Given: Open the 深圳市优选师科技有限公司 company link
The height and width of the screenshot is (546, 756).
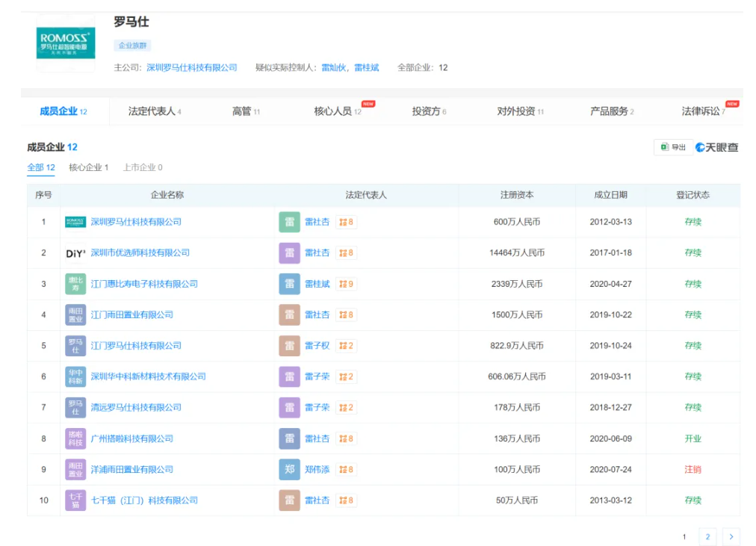Looking at the screenshot, I should pos(140,253).
